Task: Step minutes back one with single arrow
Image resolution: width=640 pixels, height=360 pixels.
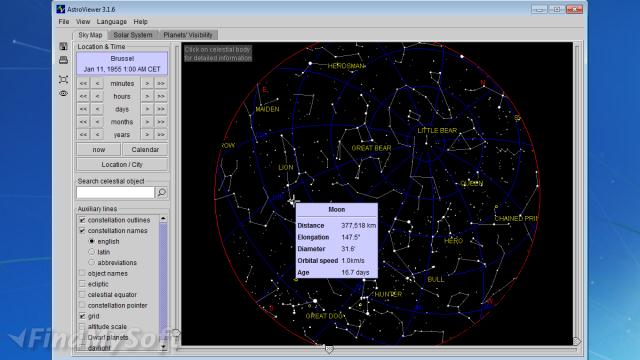Action: [x=97, y=83]
